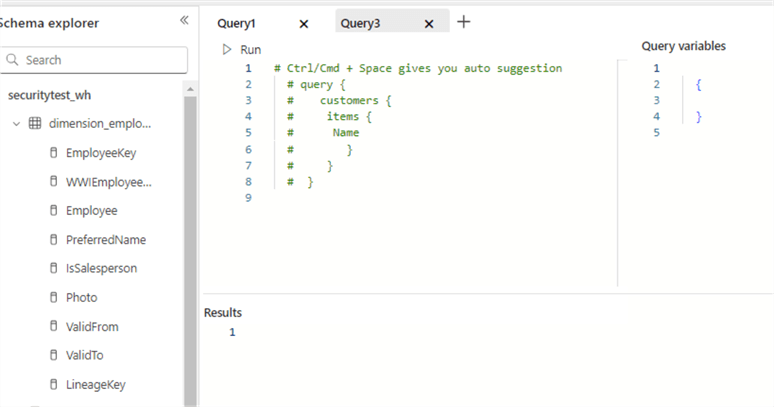Collapse the dimension_employee tree node chevron
This screenshot has width=774, height=407.
point(16,124)
